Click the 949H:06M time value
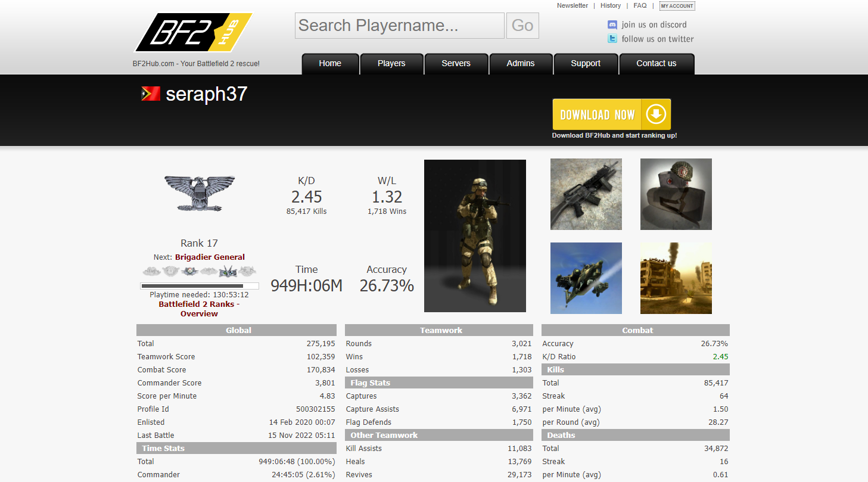The width and height of the screenshot is (868, 482). coord(306,286)
